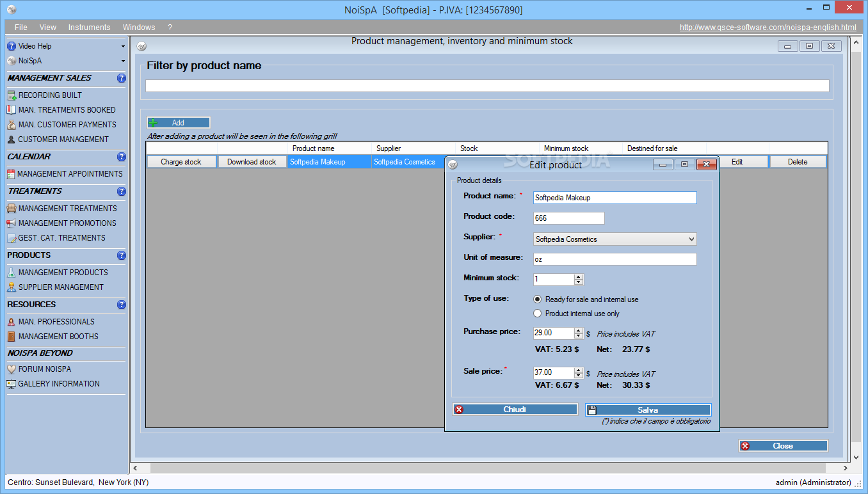Click the Product name input field
This screenshot has width=868, height=494.
click(x=615, y=198)
